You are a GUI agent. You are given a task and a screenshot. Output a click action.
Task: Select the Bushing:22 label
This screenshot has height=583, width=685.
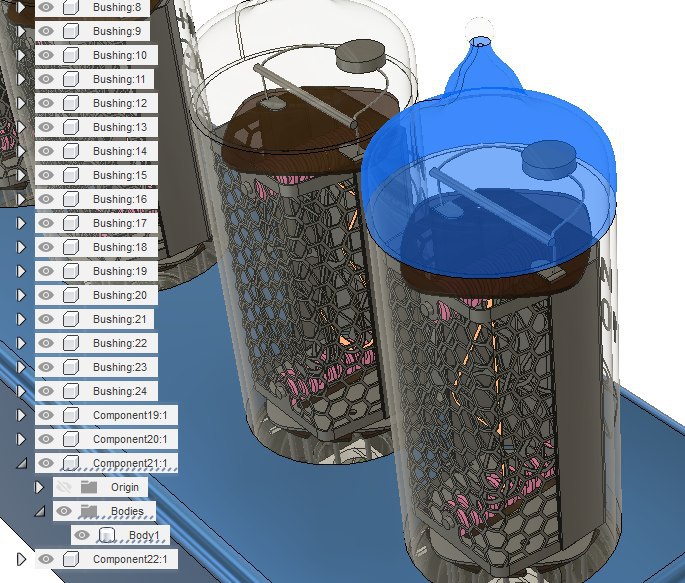120,343
